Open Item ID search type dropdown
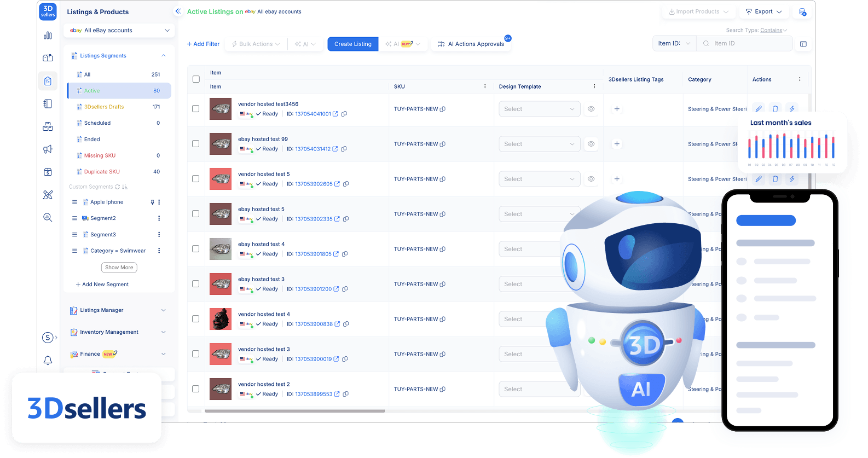The width and height of the screenshot is (868, 458). pyautogui.click(x=674, y=43)
